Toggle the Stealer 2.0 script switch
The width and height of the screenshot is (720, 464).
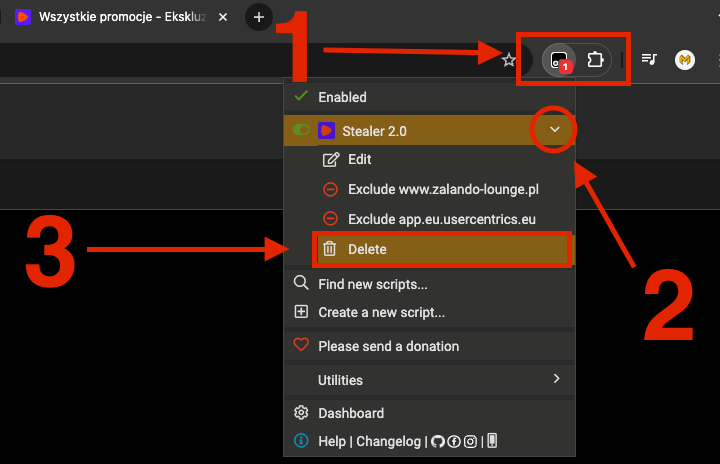tap(301, 131)
